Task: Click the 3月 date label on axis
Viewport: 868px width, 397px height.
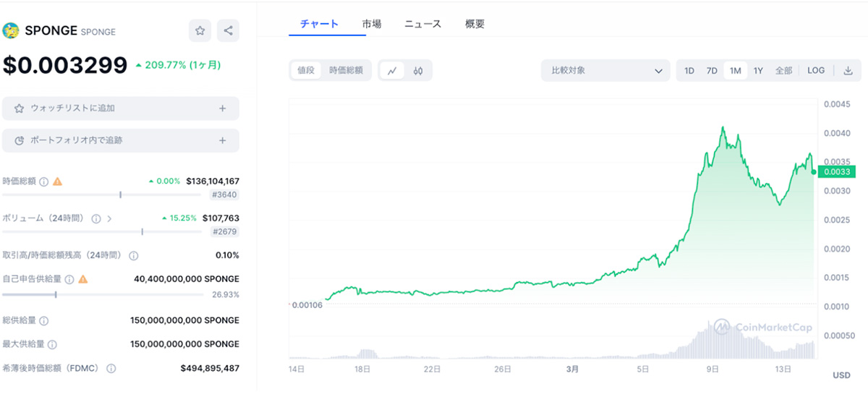Action: (571, 370)
